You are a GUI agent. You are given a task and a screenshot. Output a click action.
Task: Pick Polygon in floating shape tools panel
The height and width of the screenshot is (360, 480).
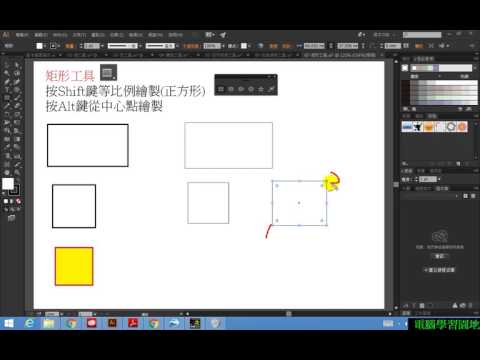coord(251,89)
